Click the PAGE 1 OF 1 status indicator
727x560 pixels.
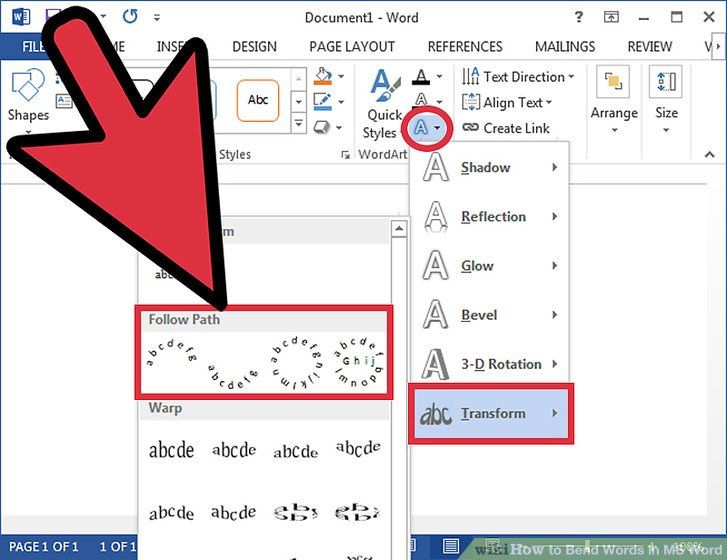(x=44, y=547)
